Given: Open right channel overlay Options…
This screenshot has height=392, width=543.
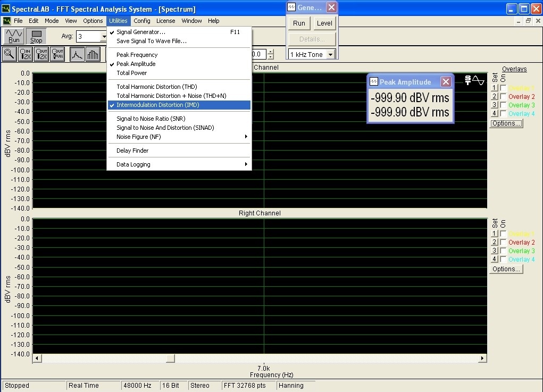Looking at the screenshot, I should [x=506, y=269].
